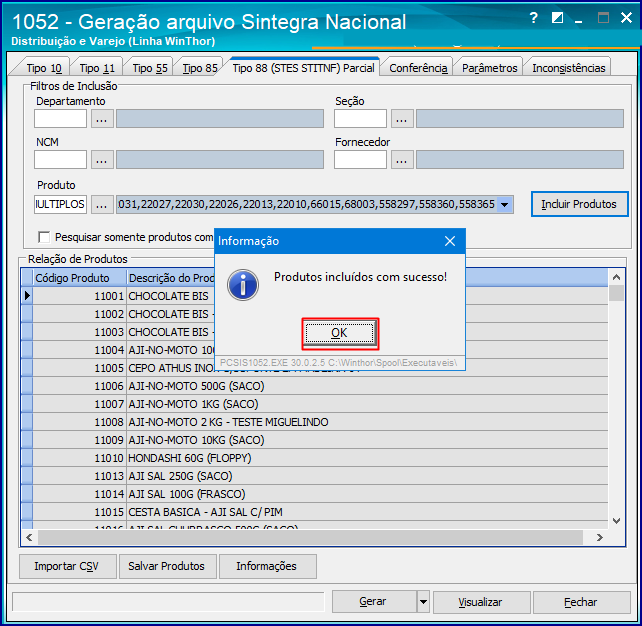
Task: Click the Departamento code input field
Action: pyautogui.click(x=61, y=119)
